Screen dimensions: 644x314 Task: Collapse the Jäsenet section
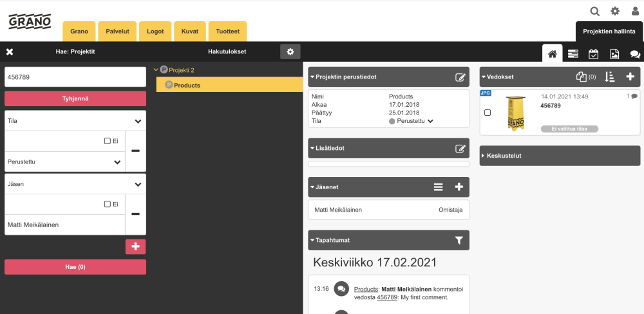(312, 187)
